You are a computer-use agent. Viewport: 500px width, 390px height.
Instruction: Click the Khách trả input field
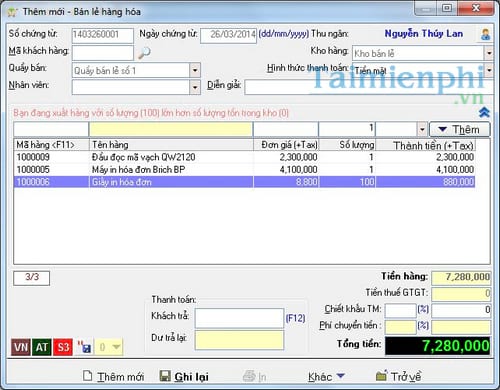click(239, 318)
